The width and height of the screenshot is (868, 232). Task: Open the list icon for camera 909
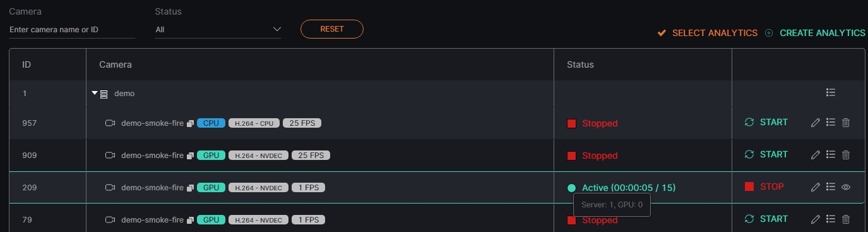pyautogui.click(x=831, y=155)
